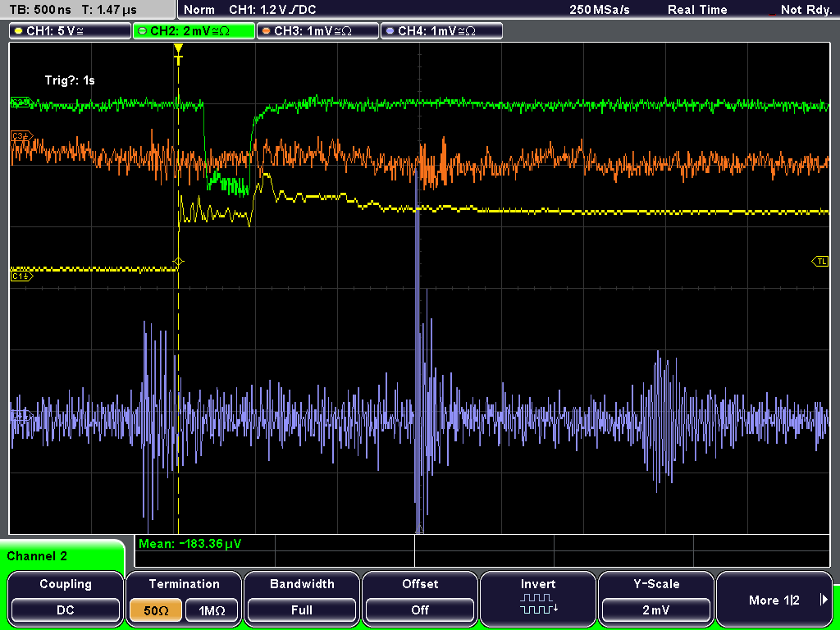Image resolution: width=840 pixels, height=630 pixels.
Task: Click the Norm trigger mode label
Action: point(199,10)
